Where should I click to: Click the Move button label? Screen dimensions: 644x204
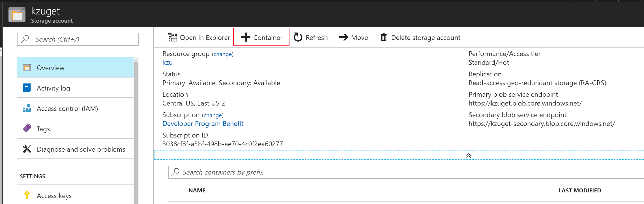click(359, 37)
